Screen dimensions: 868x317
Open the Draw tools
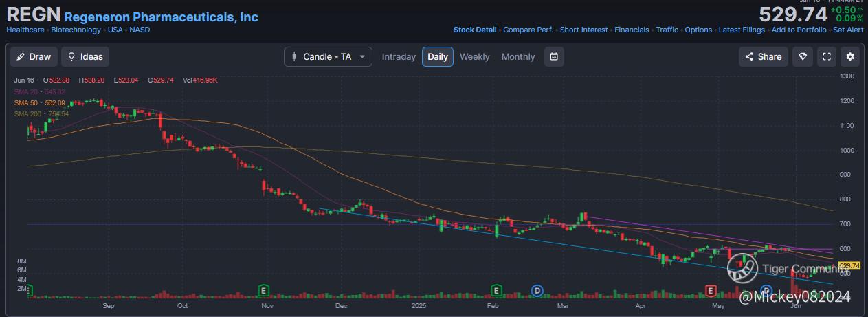[x=34, y=56]
